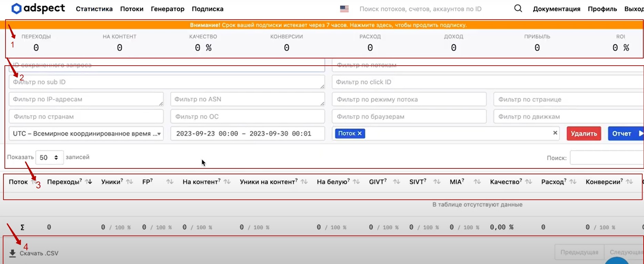Open the UTC timezone dropdown

point(86,133)
